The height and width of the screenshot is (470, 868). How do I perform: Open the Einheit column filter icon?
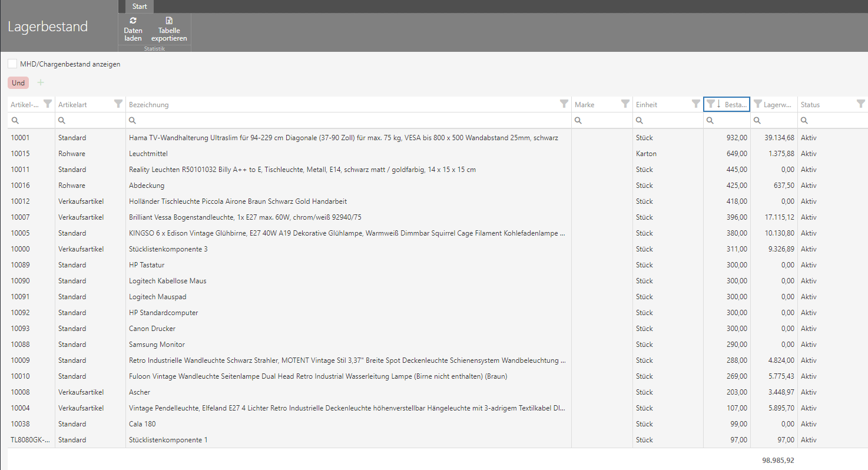[696, 104]
